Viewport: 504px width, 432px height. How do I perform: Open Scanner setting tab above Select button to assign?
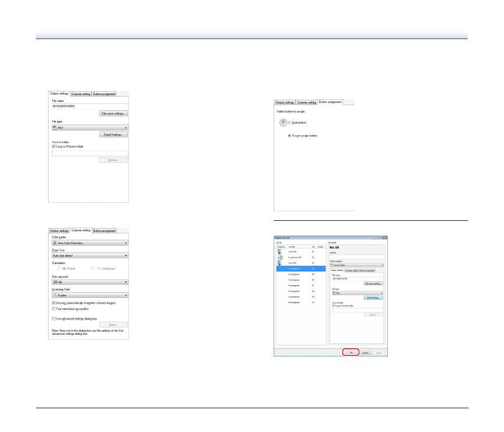306,102
